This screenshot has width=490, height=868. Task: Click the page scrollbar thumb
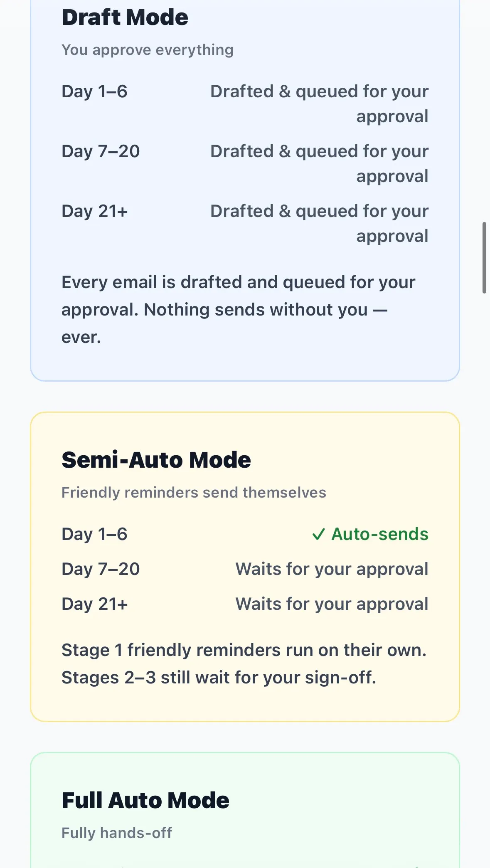click(x=484, y=258)
